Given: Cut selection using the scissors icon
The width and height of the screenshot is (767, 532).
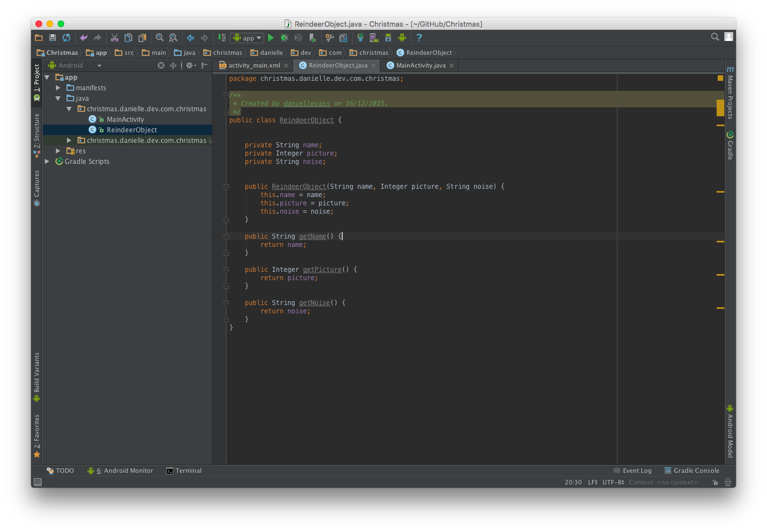Looking at the screenshot, I should [x=115, y=38].
